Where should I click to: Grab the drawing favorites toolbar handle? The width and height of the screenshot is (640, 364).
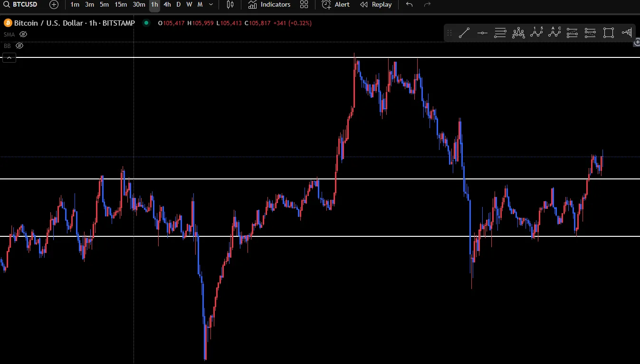tap(449, 33)
